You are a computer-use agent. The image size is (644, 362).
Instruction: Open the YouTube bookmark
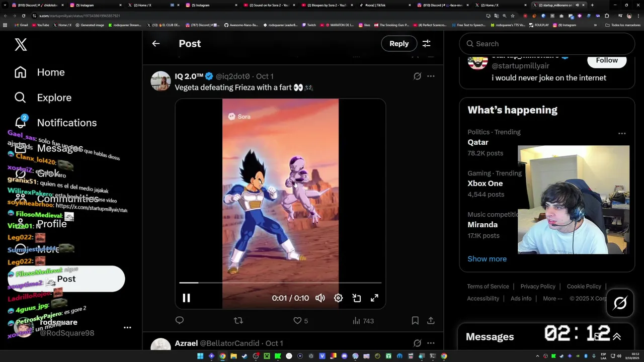[41, 25]
